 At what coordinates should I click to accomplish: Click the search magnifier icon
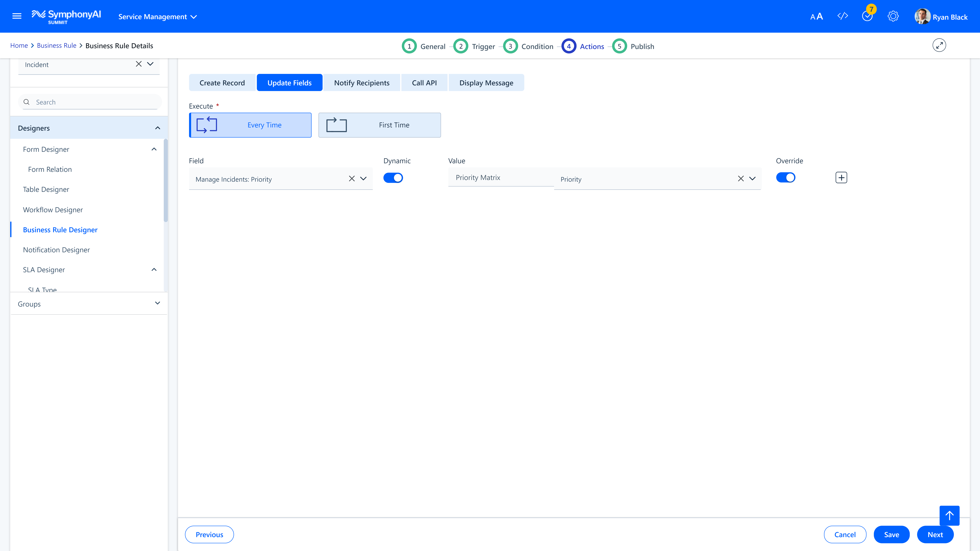[27, 102]
